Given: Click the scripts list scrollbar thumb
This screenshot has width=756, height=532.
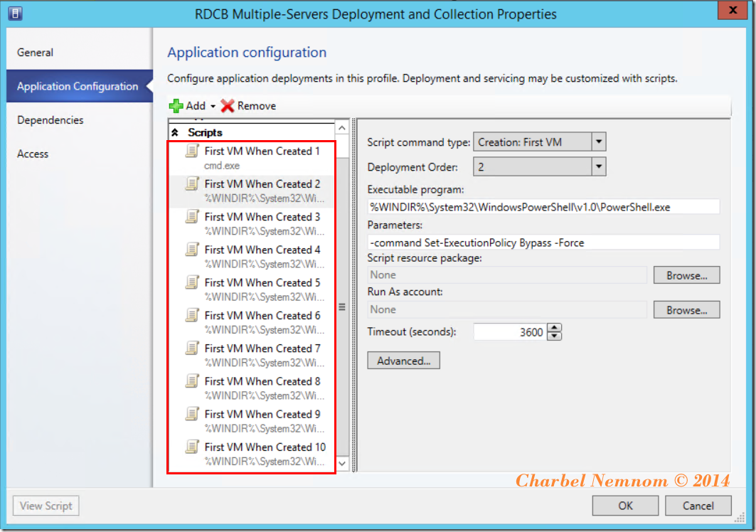Looking at the screenshot, I should [342, 307].
